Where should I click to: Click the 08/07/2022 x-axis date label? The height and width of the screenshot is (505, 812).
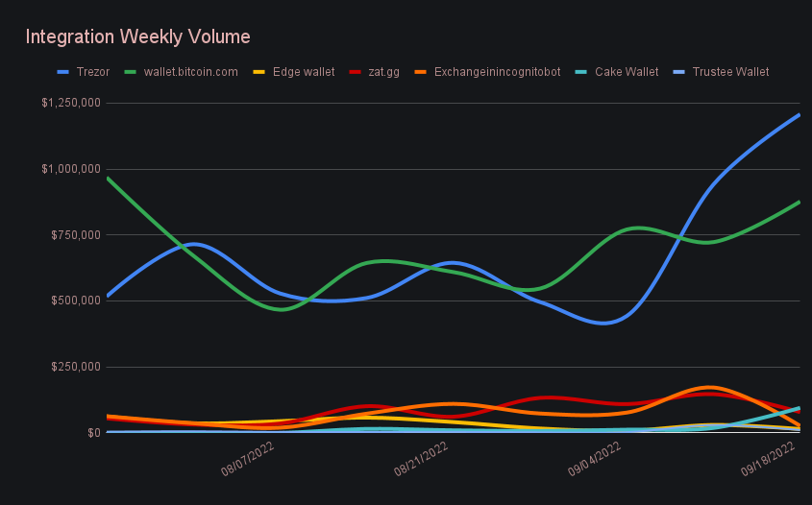248,460
